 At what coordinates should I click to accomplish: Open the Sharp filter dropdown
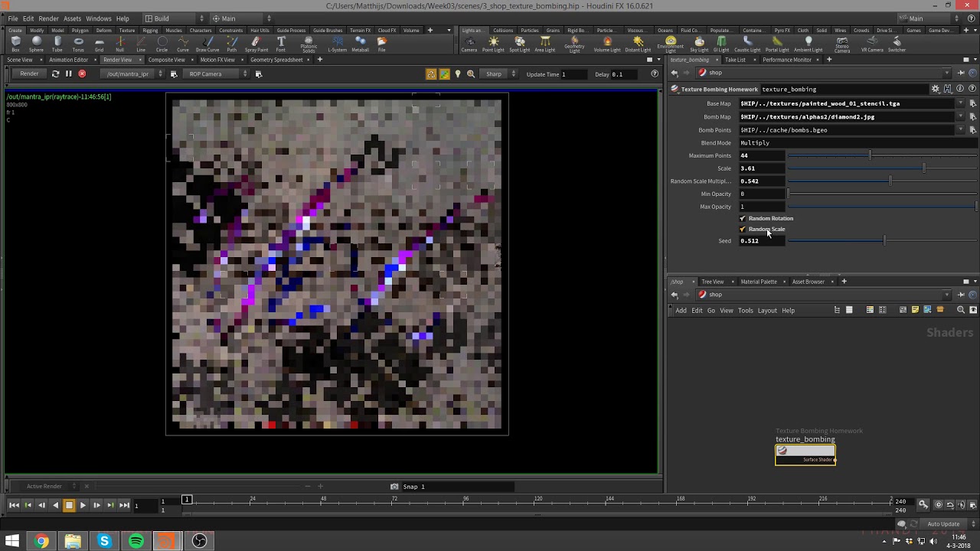pos(499,74)
